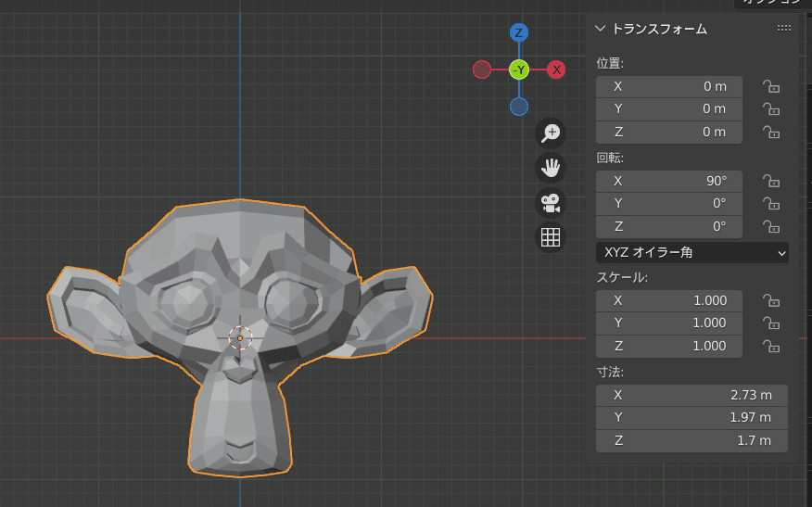
Task: Click the red X axis gizmo circle
Action: coord(556,70)
